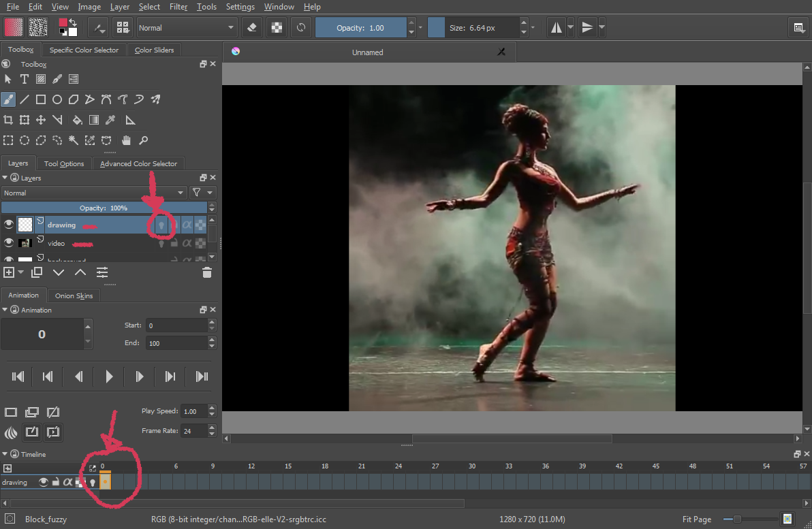
Task: Toggle onion skin on drawing timeline row
Action: pos(92,482)
